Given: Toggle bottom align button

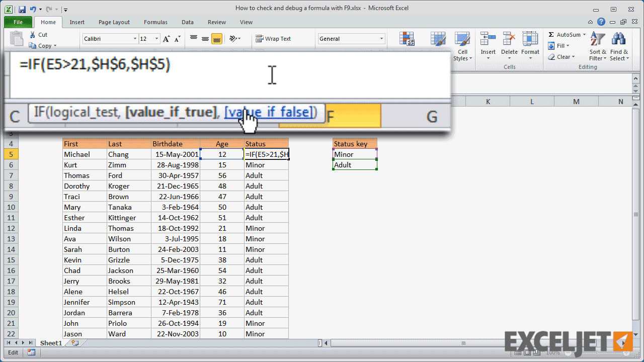Looking at the screenshot, I should [217, 39].
